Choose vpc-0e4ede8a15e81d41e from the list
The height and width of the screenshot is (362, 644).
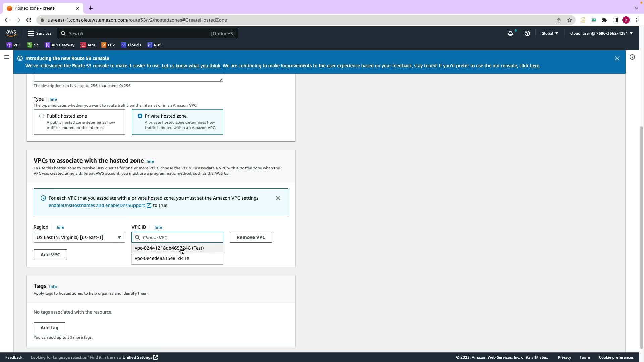(x=162, y=258)
